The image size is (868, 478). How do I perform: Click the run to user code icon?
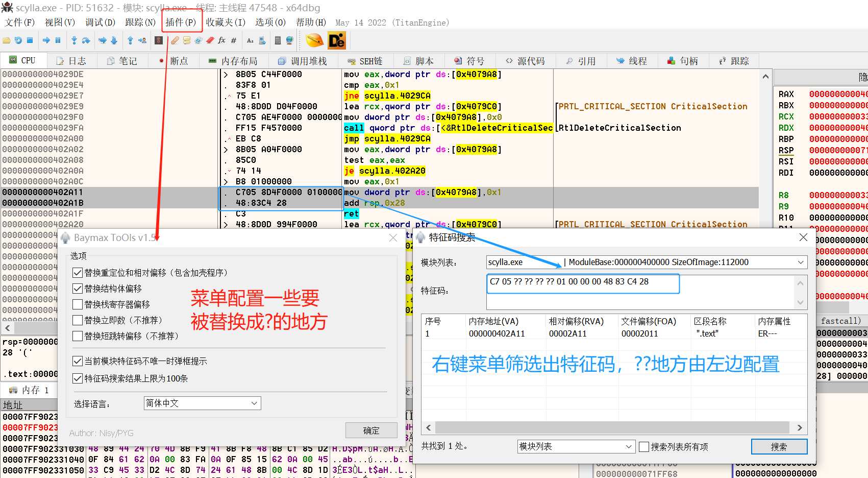(x=142, y=40)
